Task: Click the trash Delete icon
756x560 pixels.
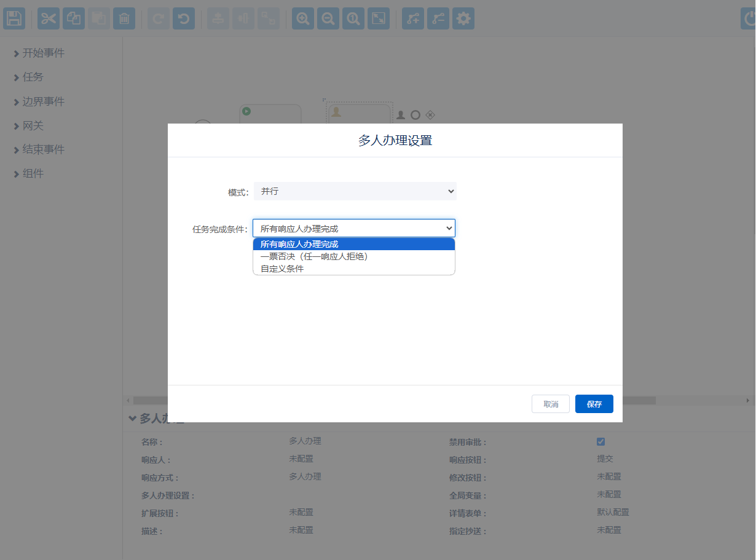Action: click(124, 18)
